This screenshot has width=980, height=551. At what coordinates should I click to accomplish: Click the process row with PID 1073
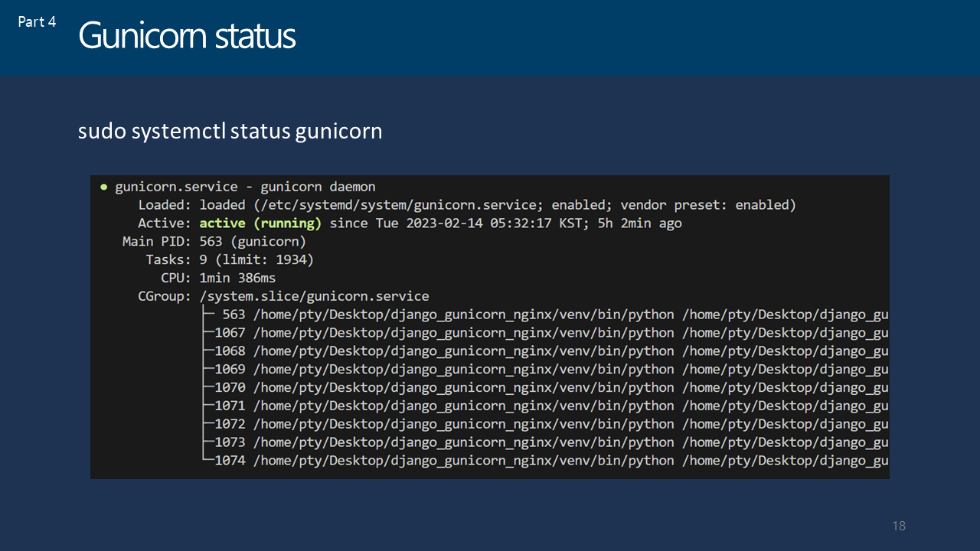[546, 442]
